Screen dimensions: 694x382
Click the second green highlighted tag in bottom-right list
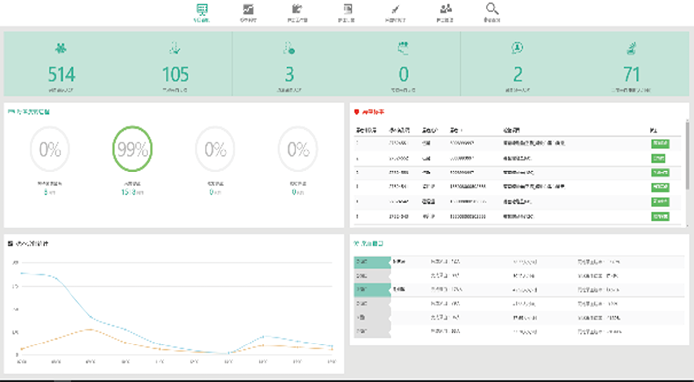372,290
